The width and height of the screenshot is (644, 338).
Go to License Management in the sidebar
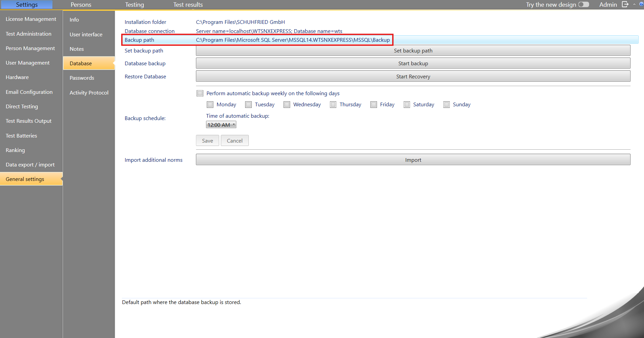tap(31, 19)
